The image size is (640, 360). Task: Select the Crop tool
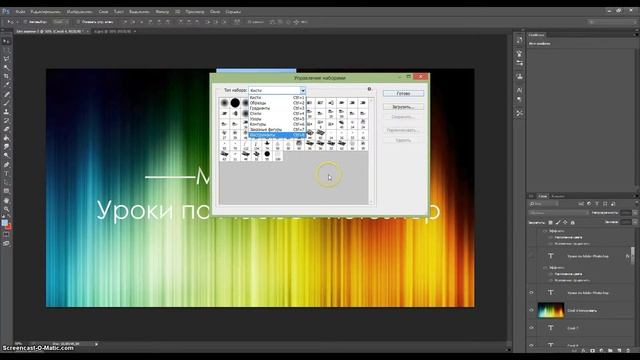point(6,76)
